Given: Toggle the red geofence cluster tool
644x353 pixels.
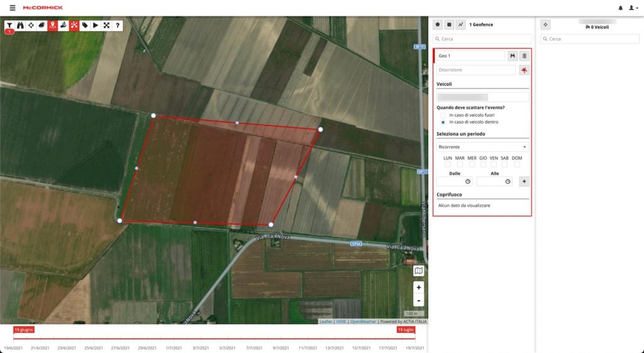Looking at the screenshot, I should pyautogui.click(x=74, y=25).
